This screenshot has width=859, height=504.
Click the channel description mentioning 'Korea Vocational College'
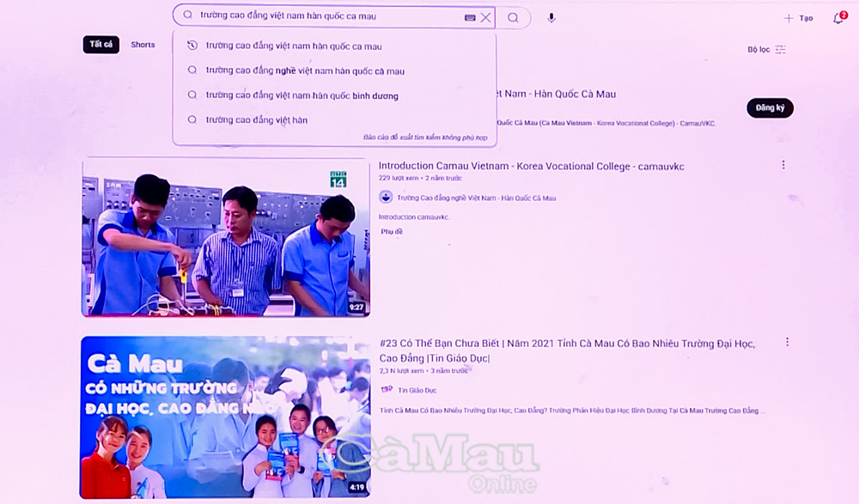(606, 124)
